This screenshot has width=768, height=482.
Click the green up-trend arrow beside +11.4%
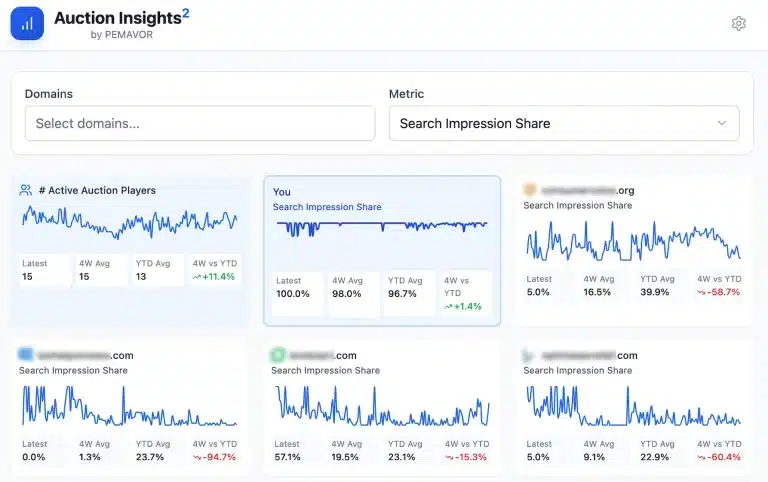196,277
